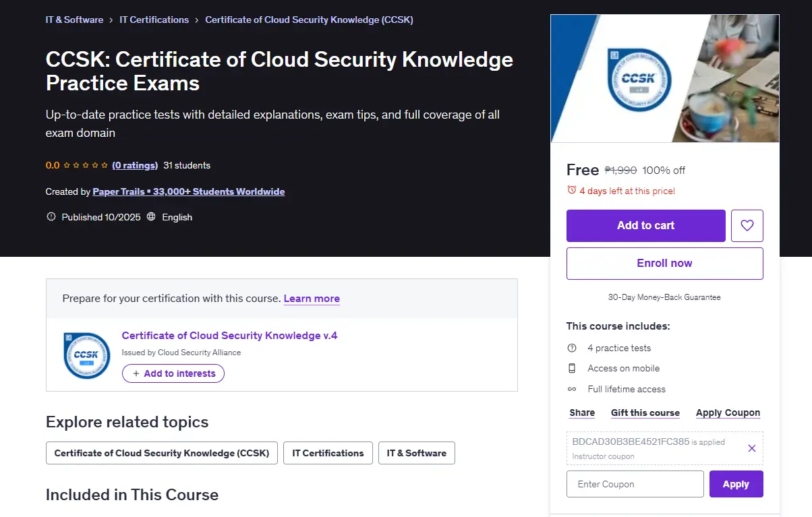Open the Gift this course link

tap(645, 413)
